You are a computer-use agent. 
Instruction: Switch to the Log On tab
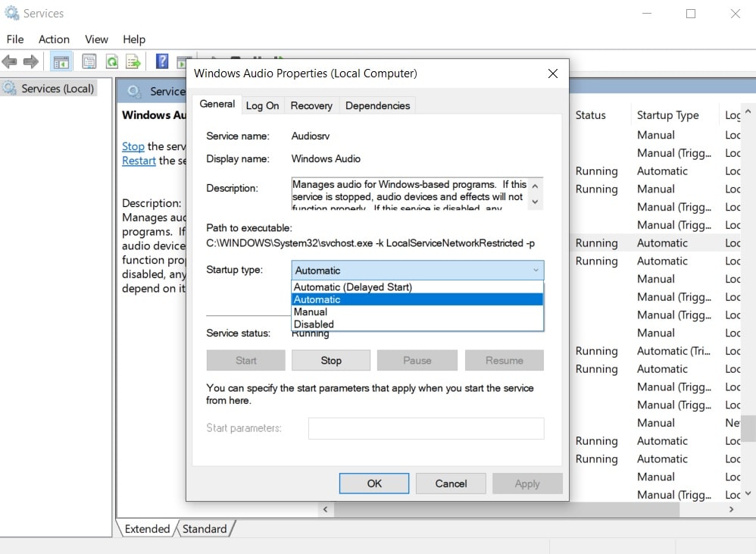262,105
